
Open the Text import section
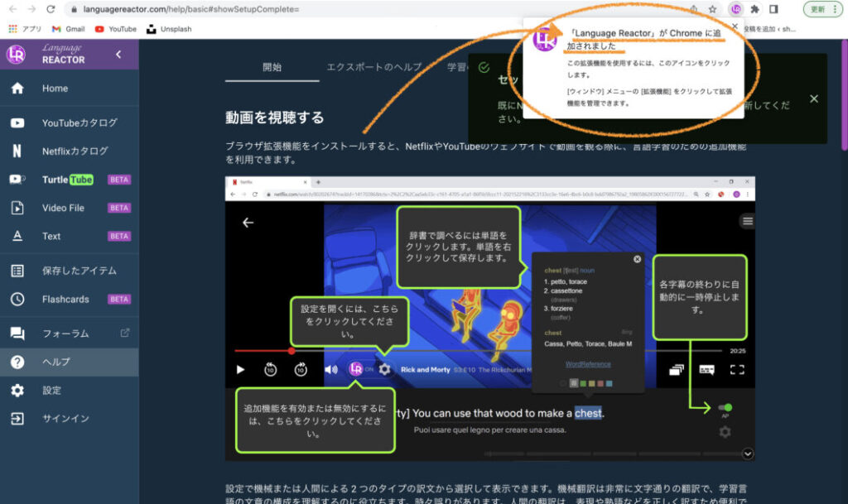pos(51,236)
